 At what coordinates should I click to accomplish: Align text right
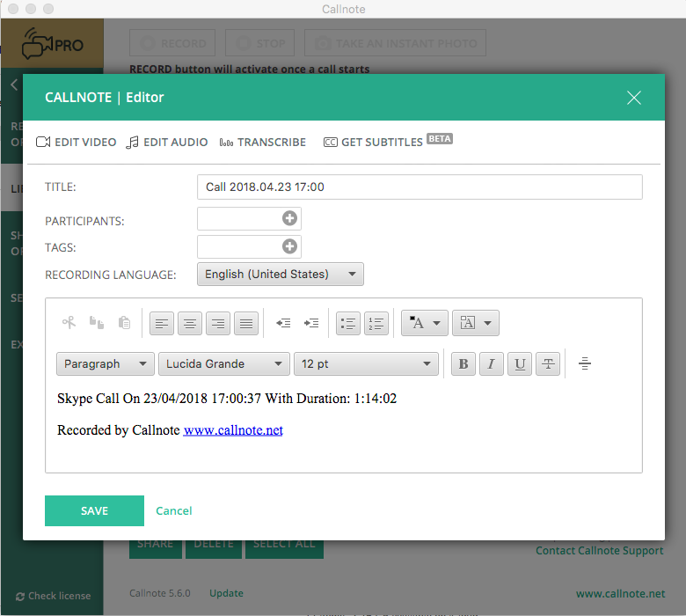click(x=218, y=324)
